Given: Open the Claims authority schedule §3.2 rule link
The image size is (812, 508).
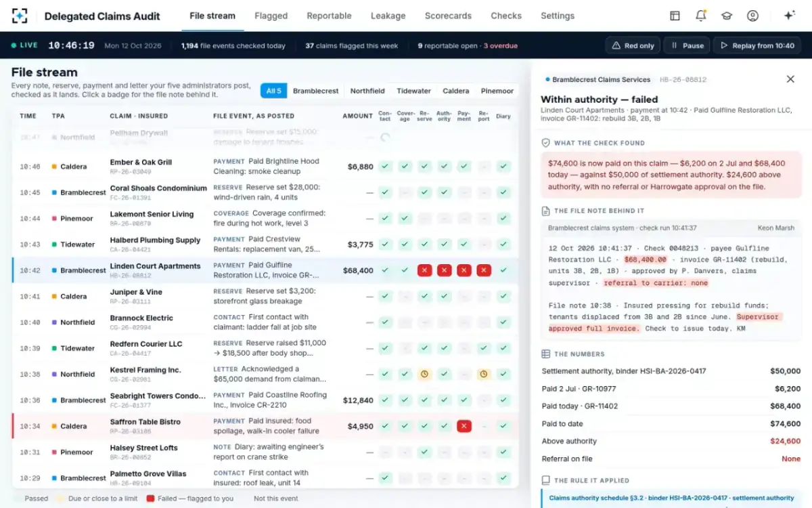Looking at the screenshot, I should (671, 498).
